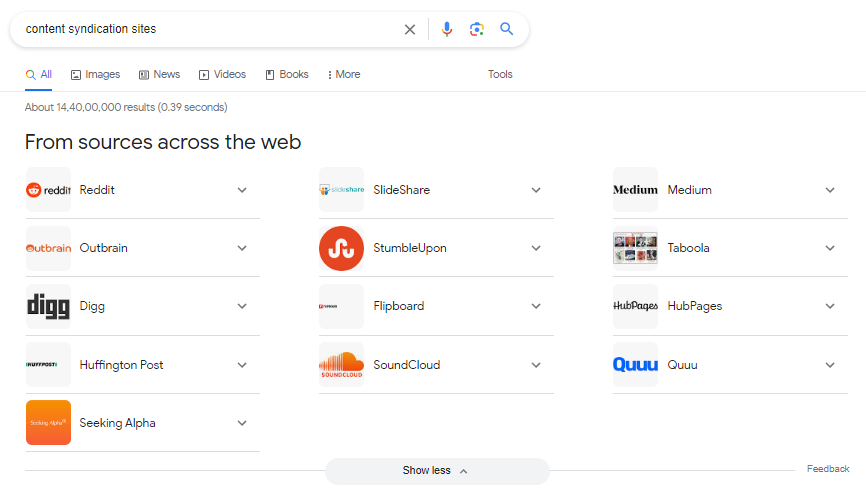
Task: Start voice search with the microphone icon
Action: [x=447, y=29]
